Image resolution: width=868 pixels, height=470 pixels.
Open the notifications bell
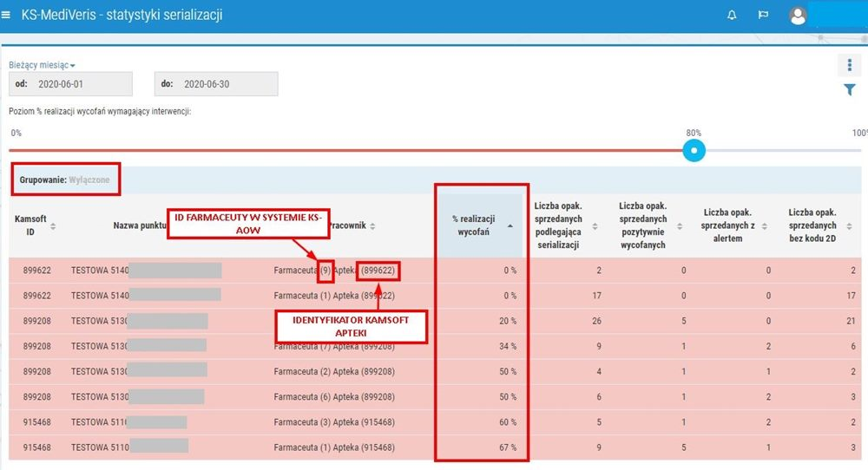tap(732, 16)
